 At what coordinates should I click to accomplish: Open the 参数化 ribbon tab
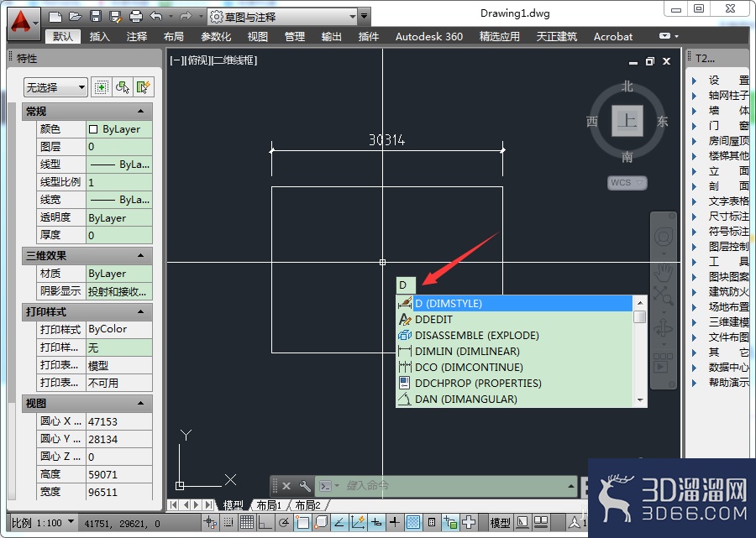tap(216, 37)
